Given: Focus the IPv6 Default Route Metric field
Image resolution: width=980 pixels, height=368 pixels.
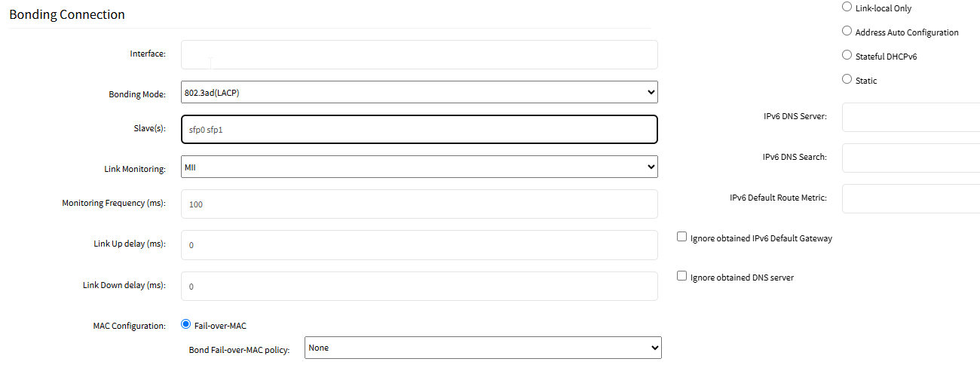Looking at the screenshot, I should click(x=911, y=198).
